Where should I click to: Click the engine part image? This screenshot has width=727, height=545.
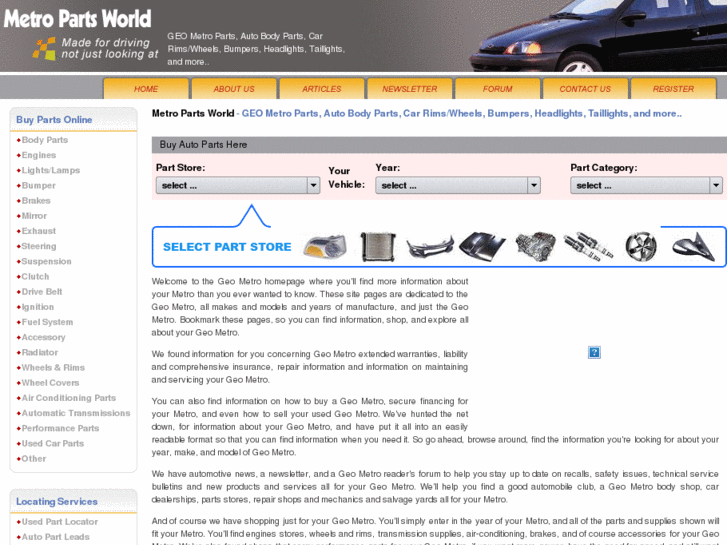click(536, 247)
